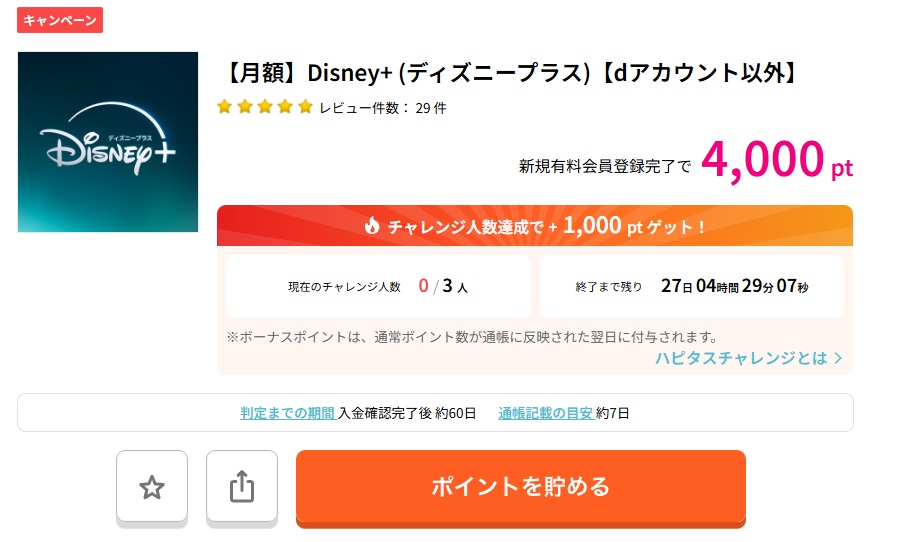Image resolution: width=906 pixels, height=542 pixels.
Task: Open the 判定までの期間 link
Action: pos(287,412)
